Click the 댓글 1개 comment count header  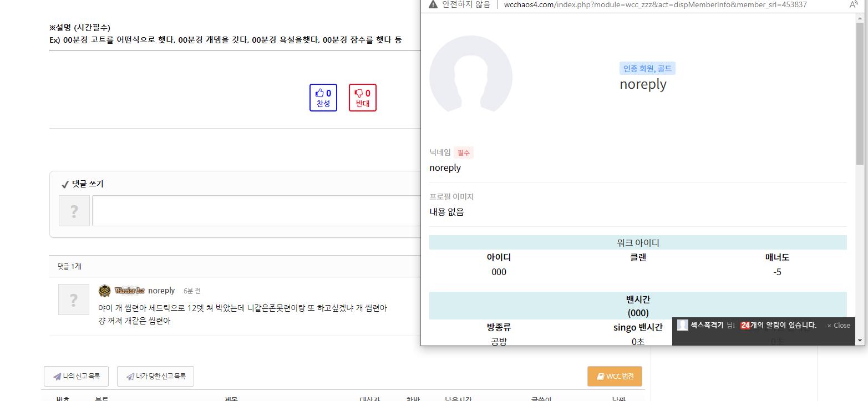point(69,266)
